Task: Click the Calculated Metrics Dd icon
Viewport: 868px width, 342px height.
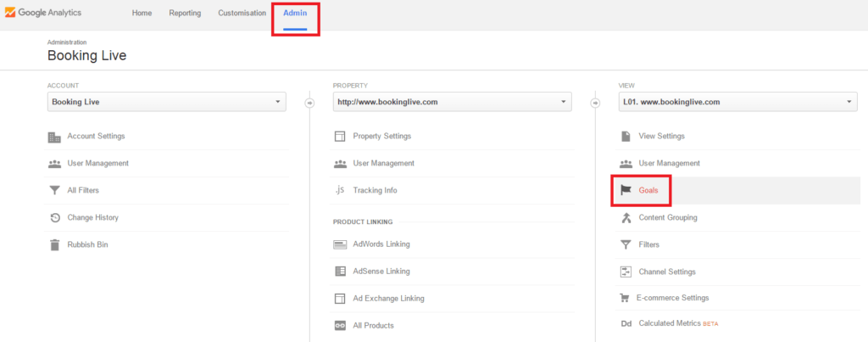Action: pyautogui.click(x=626, y=324)
